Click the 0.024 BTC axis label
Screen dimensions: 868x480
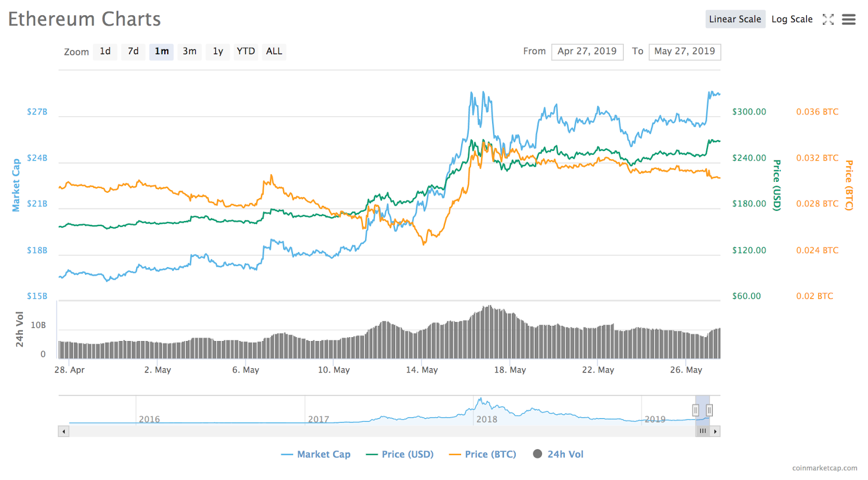(x=818, y=250)
